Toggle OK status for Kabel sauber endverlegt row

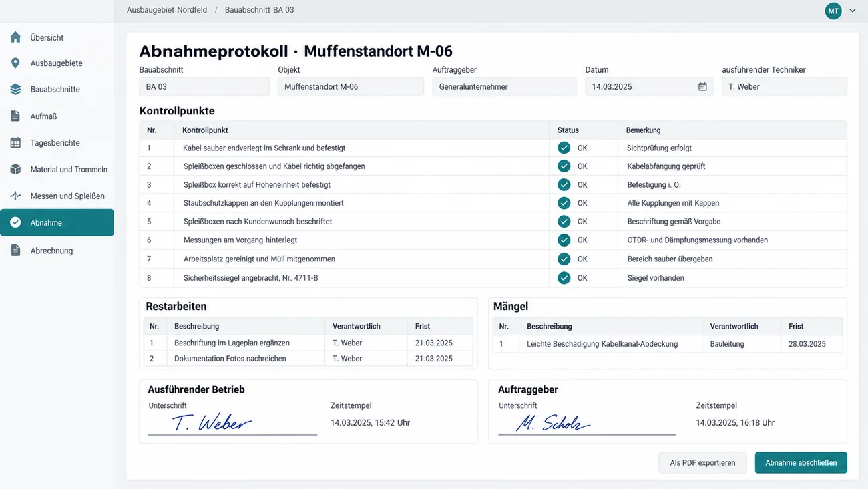[564, 148]
